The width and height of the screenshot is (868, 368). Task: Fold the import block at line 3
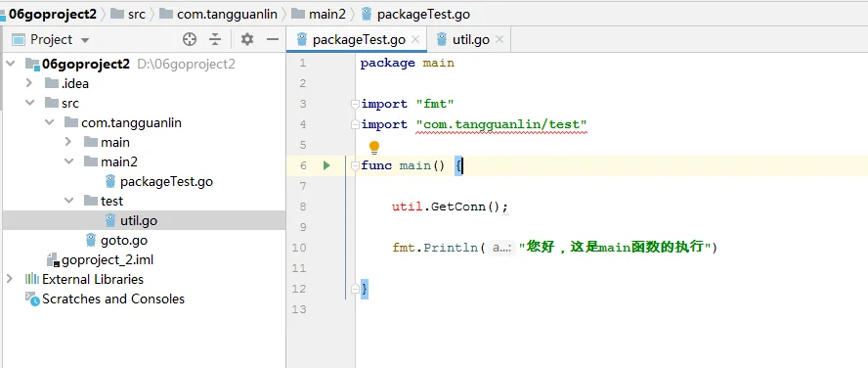pos(355,104)
